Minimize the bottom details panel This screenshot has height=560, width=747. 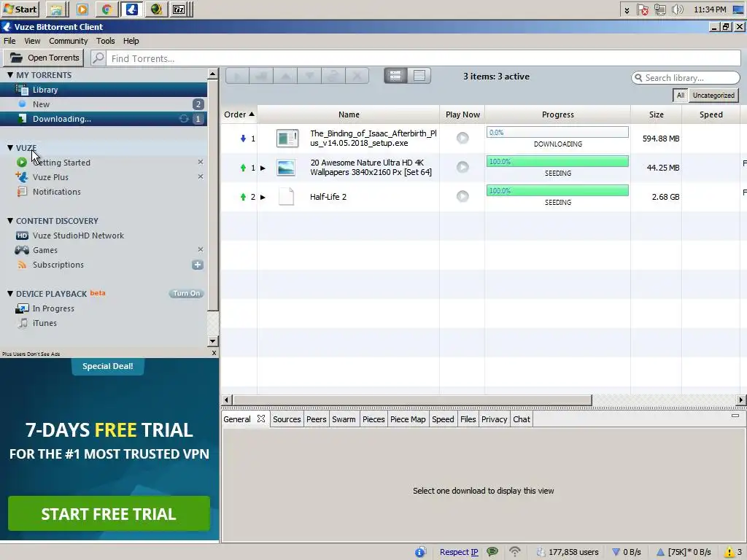click(x=735, y=416)
